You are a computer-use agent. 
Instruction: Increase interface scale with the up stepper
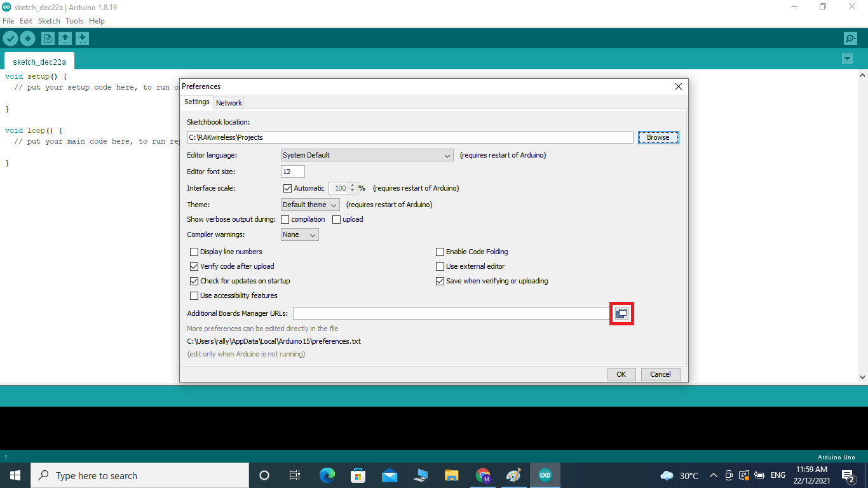353,185
